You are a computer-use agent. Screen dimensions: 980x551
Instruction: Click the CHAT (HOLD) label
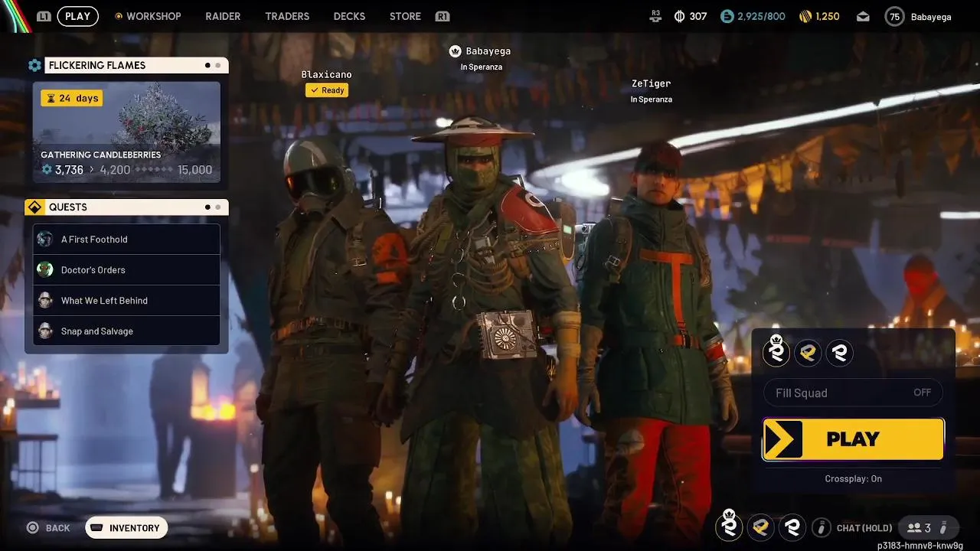tap(864, 528)
